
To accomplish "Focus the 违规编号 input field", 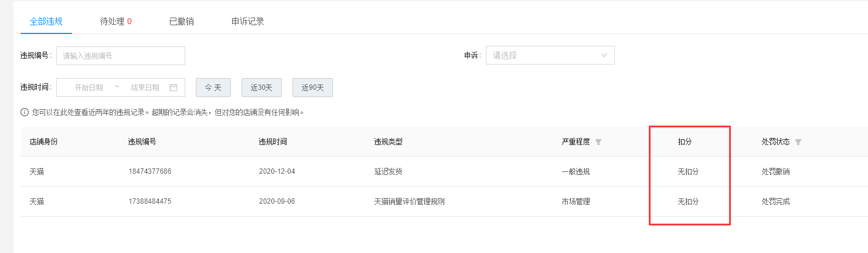I will coord(121,56).
